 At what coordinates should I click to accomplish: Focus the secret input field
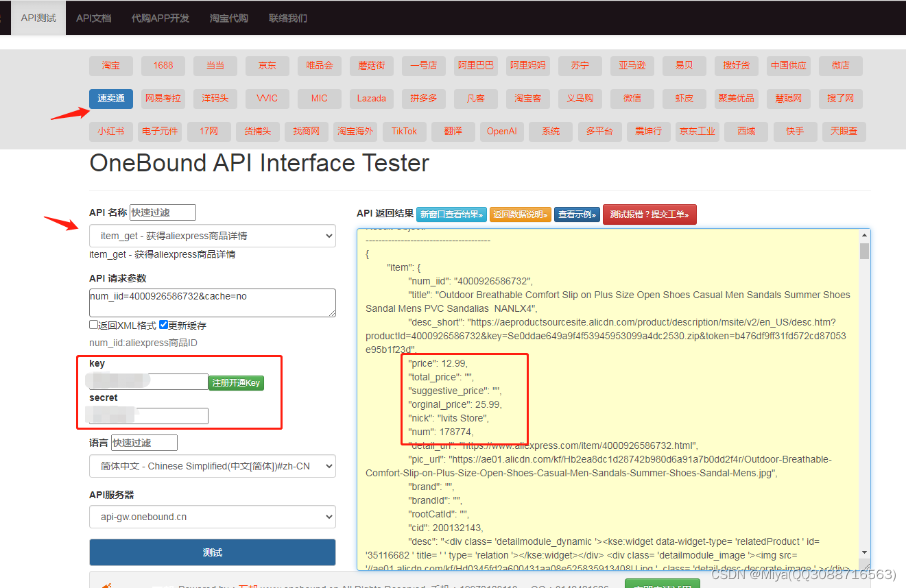click(149, 416)
